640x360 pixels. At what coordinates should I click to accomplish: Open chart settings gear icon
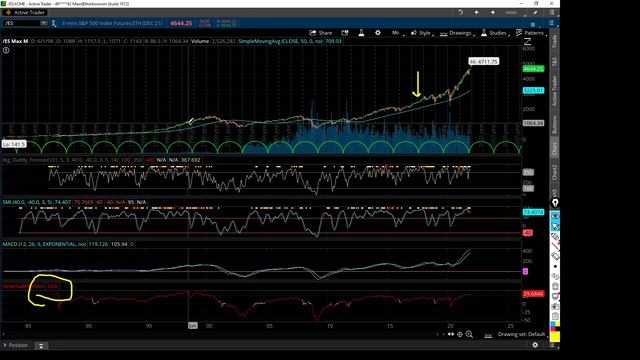click(x=378, y=33)
